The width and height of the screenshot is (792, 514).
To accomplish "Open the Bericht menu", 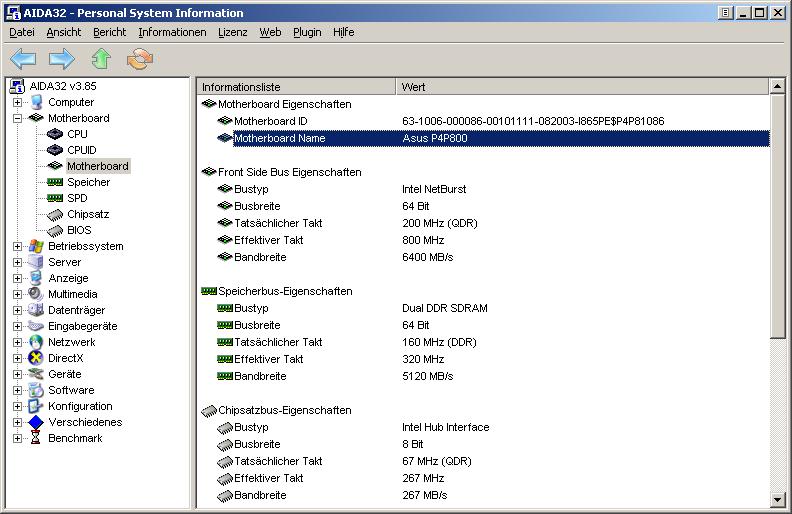I will (x=110, y=32).
